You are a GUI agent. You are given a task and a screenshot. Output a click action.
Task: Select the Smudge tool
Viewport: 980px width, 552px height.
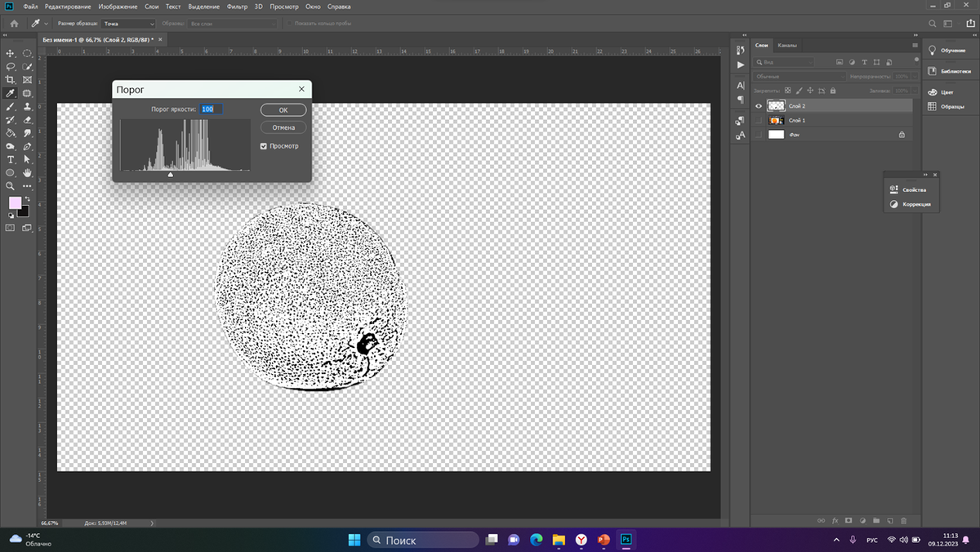[x=27, y=132]
